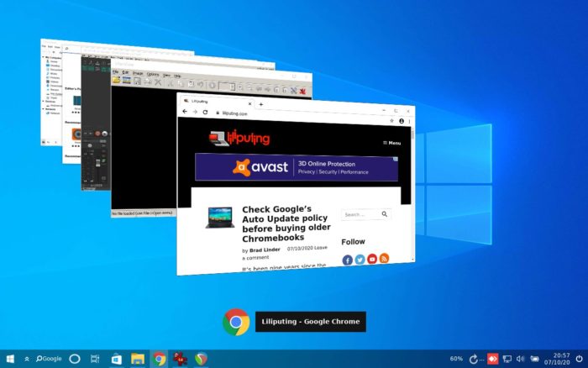Click the delete X icon in image viewer
The width and height of the screenshot is (588, 368).
[158, 82]
